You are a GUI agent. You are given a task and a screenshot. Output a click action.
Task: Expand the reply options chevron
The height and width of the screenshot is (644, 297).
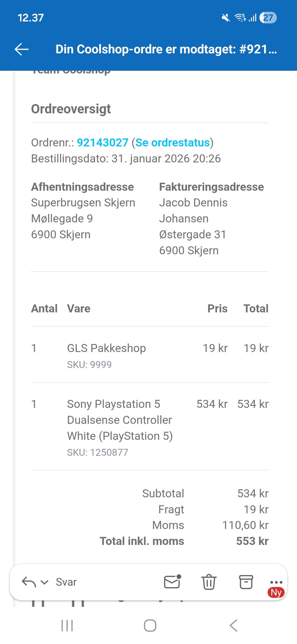click(x=45, y=582)
